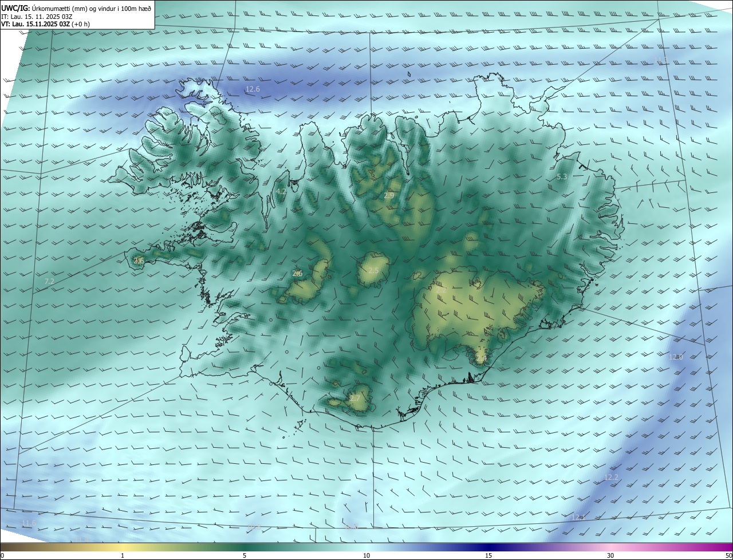Click the 12.2 value label on map
The image size is (733, 560).
coord(612,477)
